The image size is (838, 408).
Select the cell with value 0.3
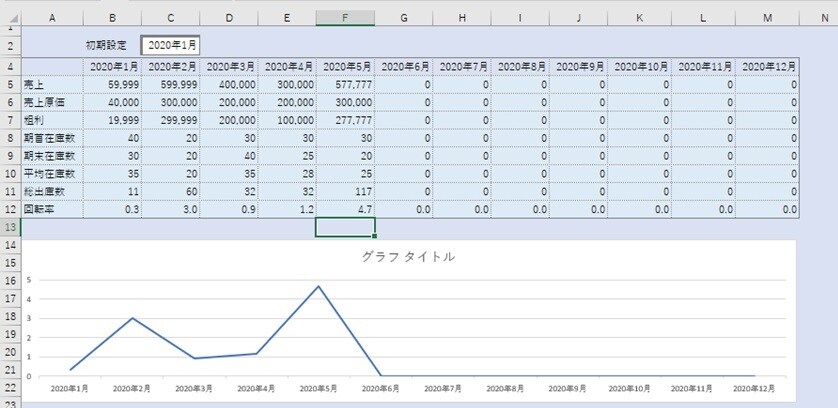(x=112, y=210)
